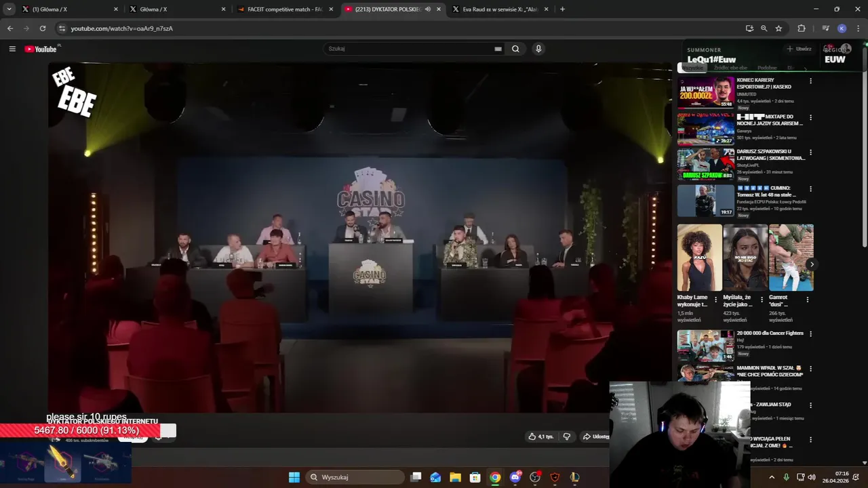The height and width of the screenshot is (488, 868).
Task: Open Khaby Lame Shorts video
Action: 699,258
